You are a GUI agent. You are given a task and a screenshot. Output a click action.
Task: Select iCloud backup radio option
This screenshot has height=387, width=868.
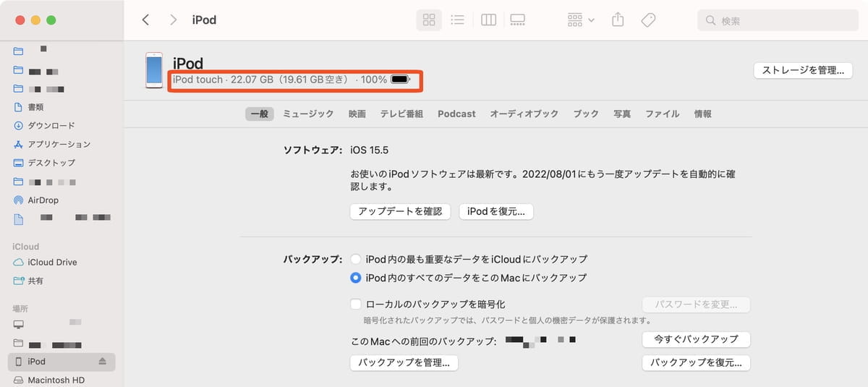pyautogui.click(x=355, y=259)
